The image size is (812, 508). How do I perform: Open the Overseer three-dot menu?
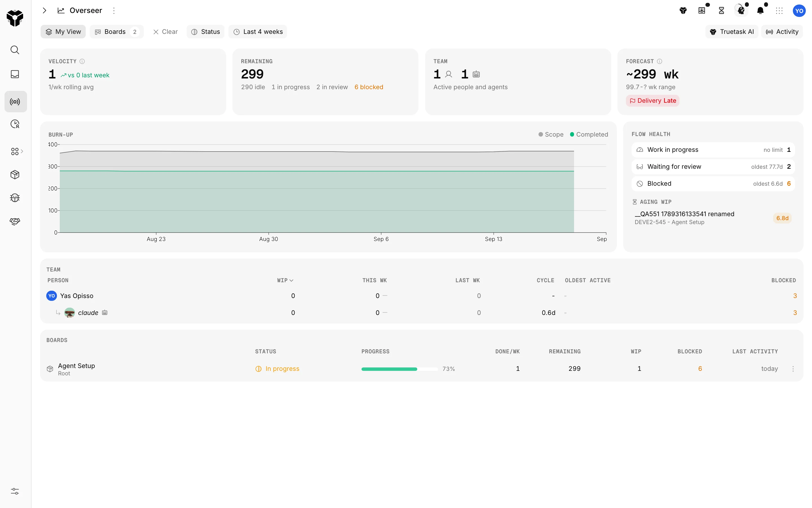(114, 11)
